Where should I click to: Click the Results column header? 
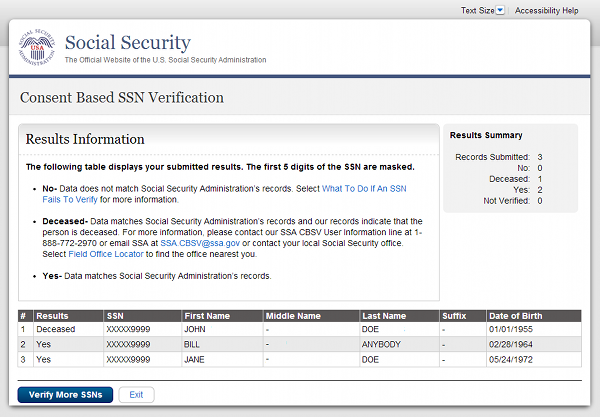pyautogui.click(x=52, y=316)
